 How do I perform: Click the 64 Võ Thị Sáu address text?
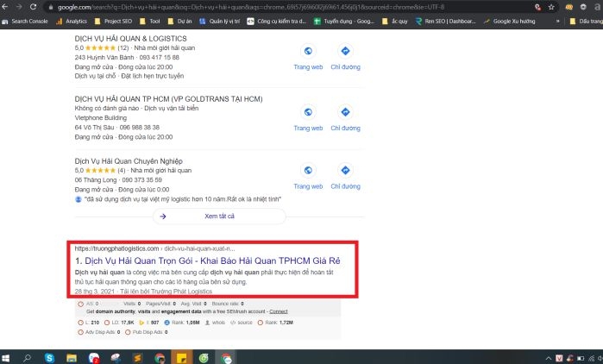point(94,127)
